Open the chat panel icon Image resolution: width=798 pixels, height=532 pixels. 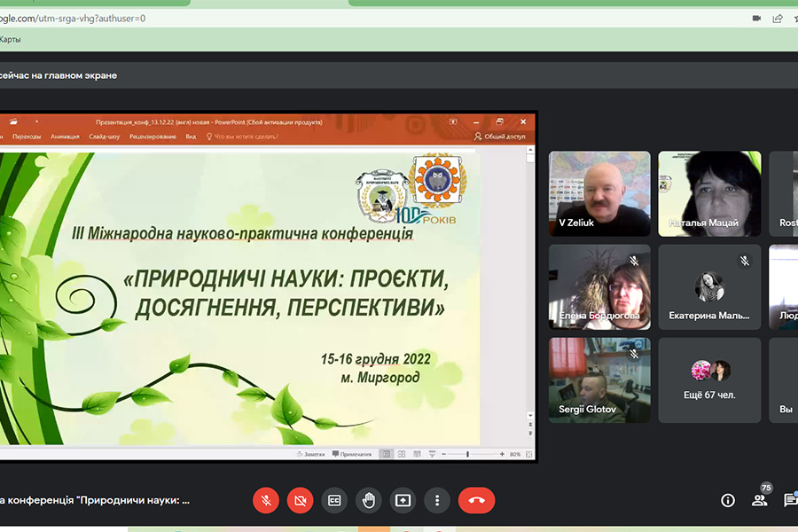tap(790, 500)
